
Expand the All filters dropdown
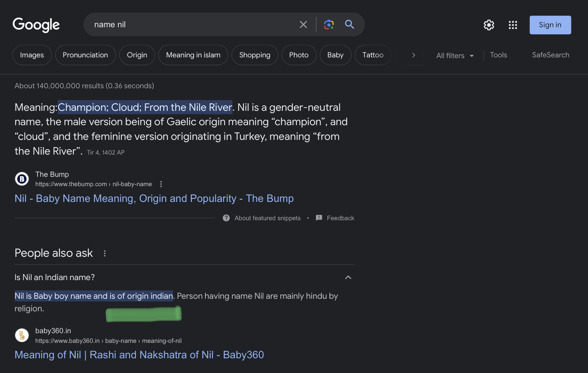click(x=455, y=56)
